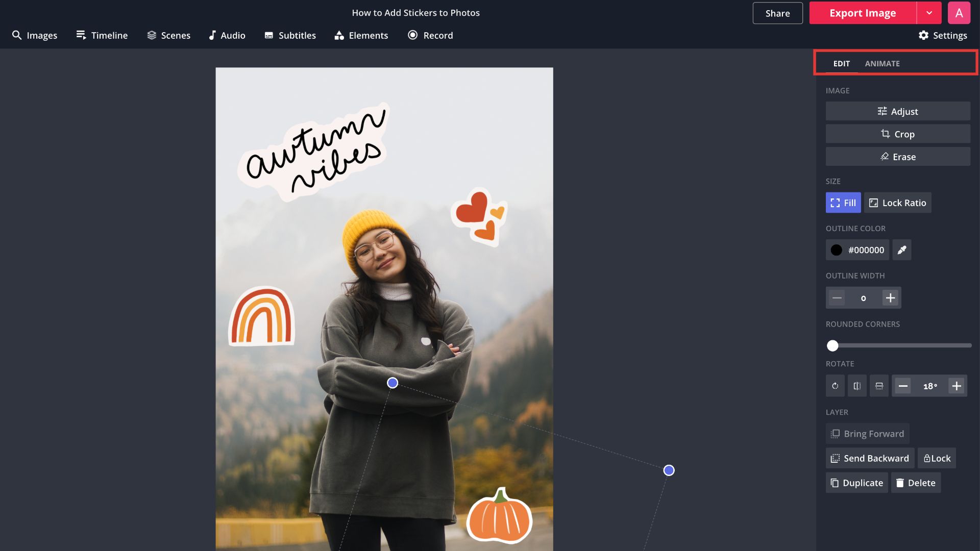The height and width of the screenshot is (551, 980).
Task: Decrease rotation angle with minus button
Action: [903, 386]
